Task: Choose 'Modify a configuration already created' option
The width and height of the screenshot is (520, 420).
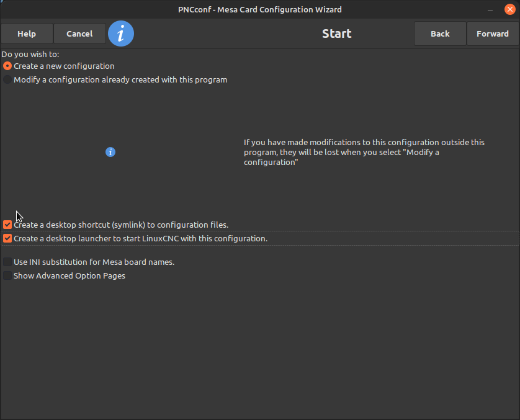Action: coord(7,79)
